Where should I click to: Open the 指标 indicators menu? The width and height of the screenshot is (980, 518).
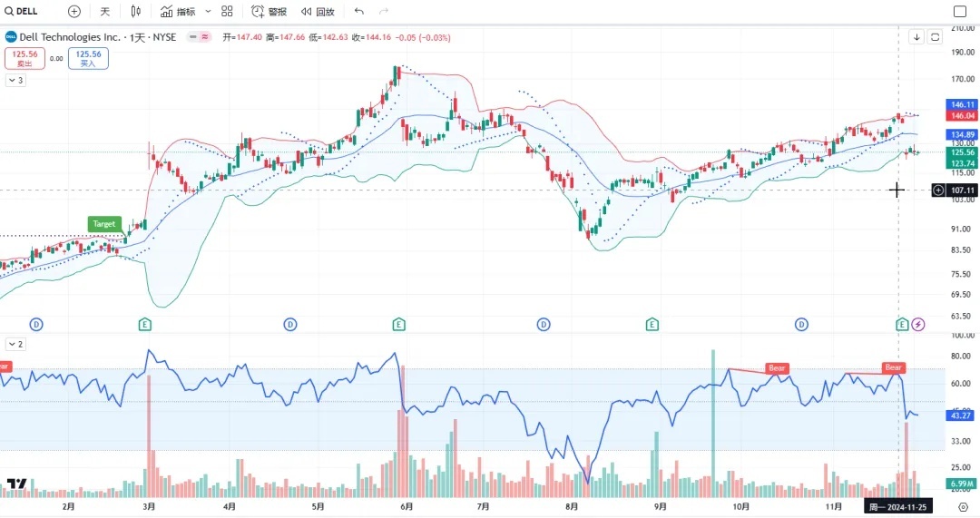(x=178, y=12)
